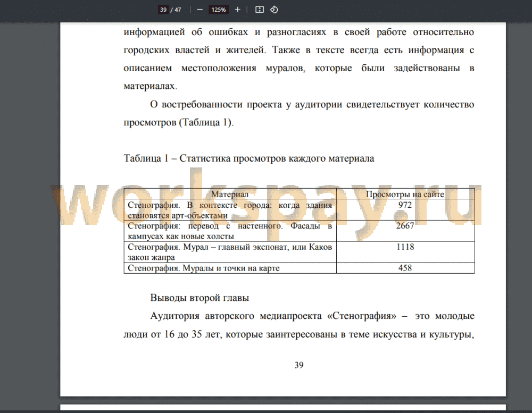Click the page number field showing 39
532x413 pixels.
pos(163,10)
